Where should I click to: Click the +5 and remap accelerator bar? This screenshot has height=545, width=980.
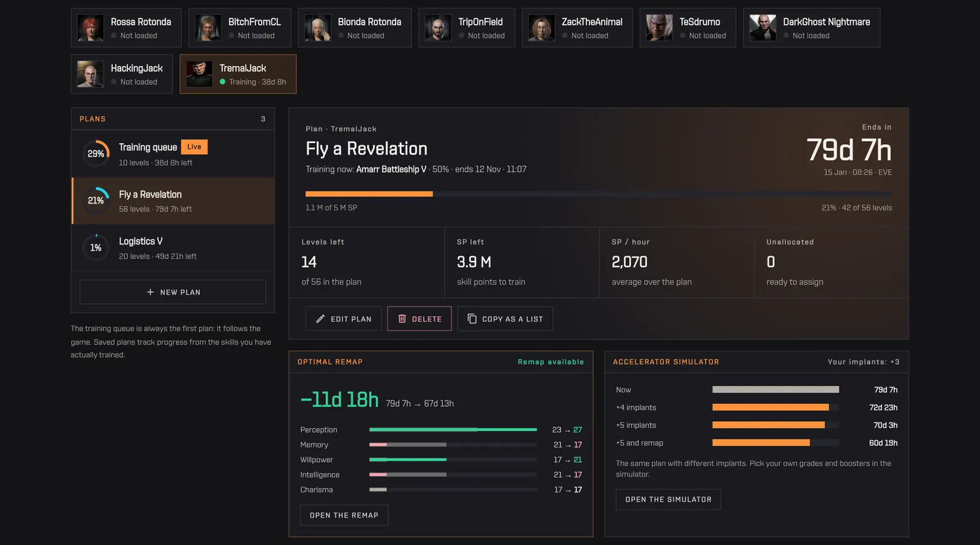click(775, 443)
